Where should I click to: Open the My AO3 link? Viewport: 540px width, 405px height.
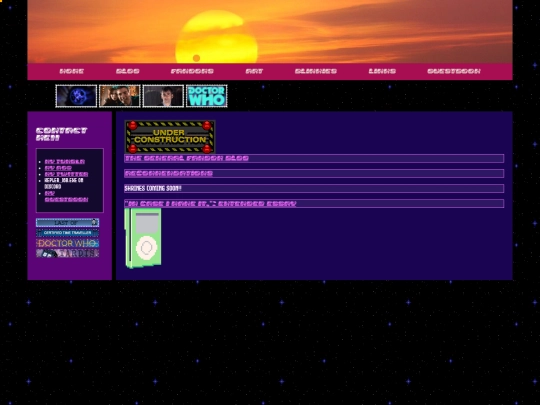[x=58, y=168]
